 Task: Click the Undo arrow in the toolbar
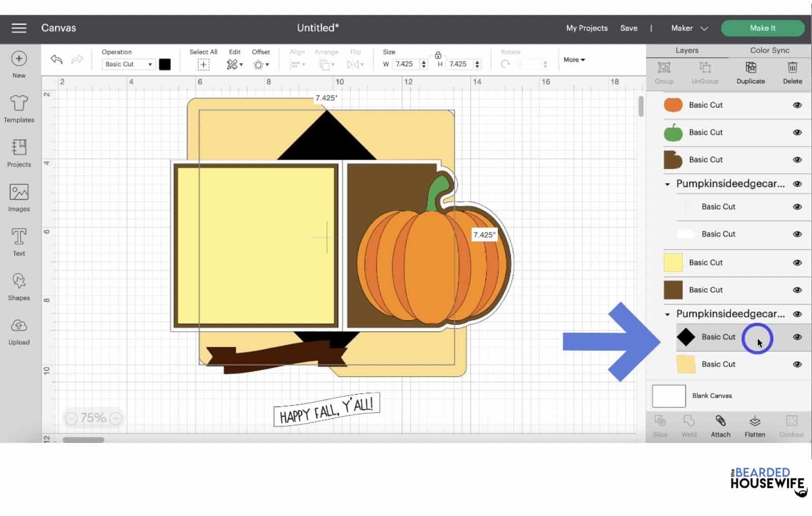click(x=56, y=59)
